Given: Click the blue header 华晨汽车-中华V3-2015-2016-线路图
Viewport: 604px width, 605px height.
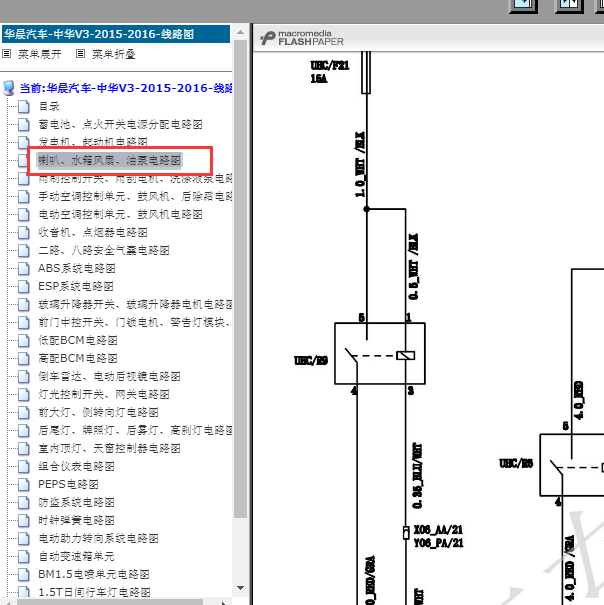Looking at the screenshot, I should point(116,34).
